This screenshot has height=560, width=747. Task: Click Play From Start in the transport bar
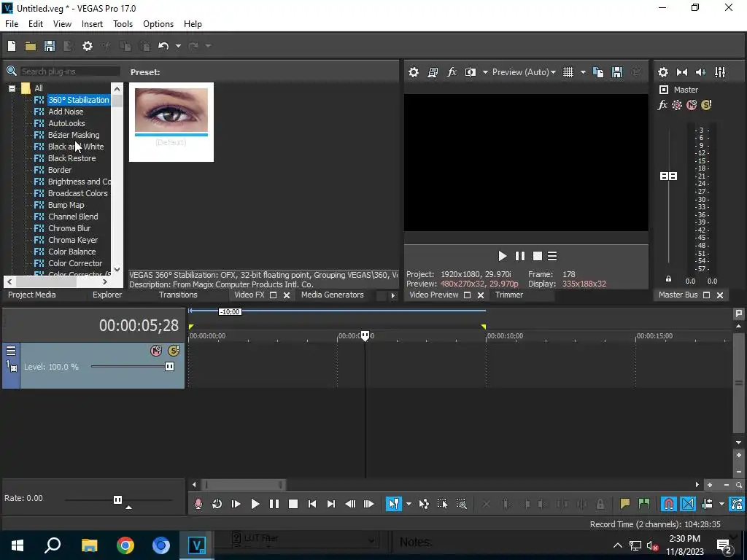click(x=236, y=504)
